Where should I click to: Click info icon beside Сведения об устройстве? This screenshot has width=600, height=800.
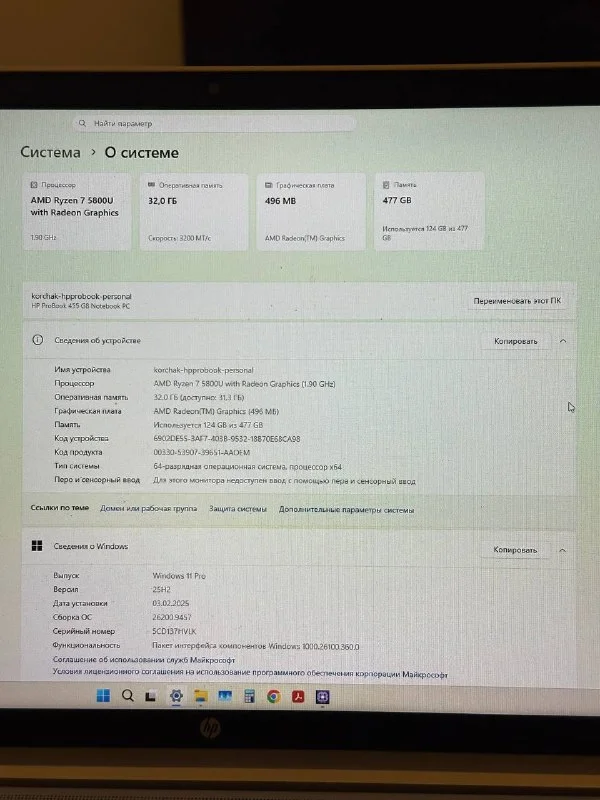click(38, 340)
